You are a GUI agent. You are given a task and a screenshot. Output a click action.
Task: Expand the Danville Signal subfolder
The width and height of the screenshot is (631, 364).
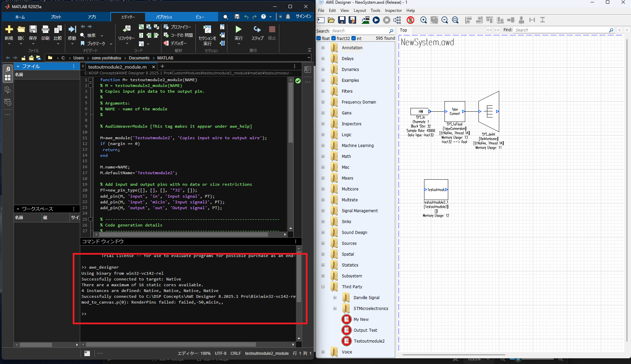click(335, 298)
